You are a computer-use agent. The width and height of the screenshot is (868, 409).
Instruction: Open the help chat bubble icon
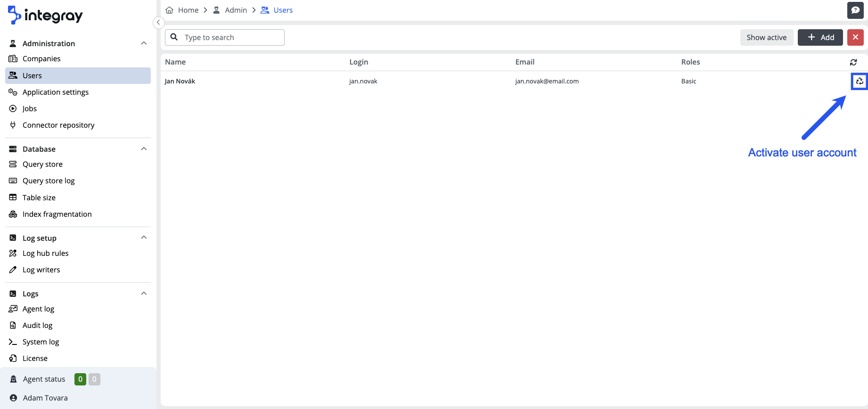[x=855, y=10]
